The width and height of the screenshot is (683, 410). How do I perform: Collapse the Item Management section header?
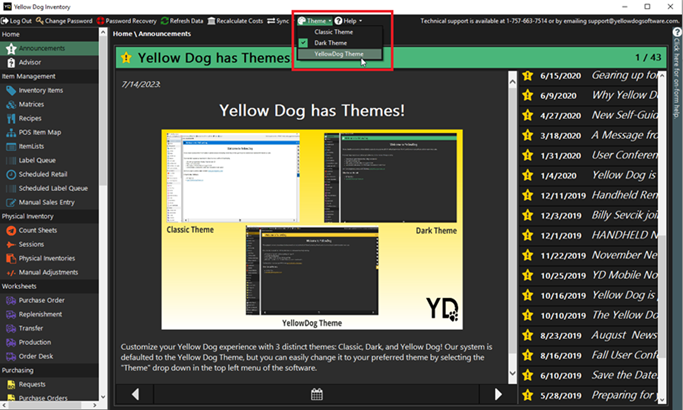click(49, 76)
